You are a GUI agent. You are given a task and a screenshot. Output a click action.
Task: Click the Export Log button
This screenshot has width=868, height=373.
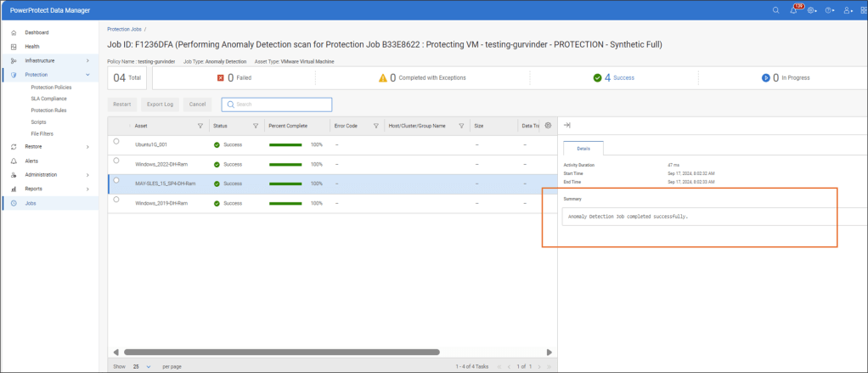[161, 105]
